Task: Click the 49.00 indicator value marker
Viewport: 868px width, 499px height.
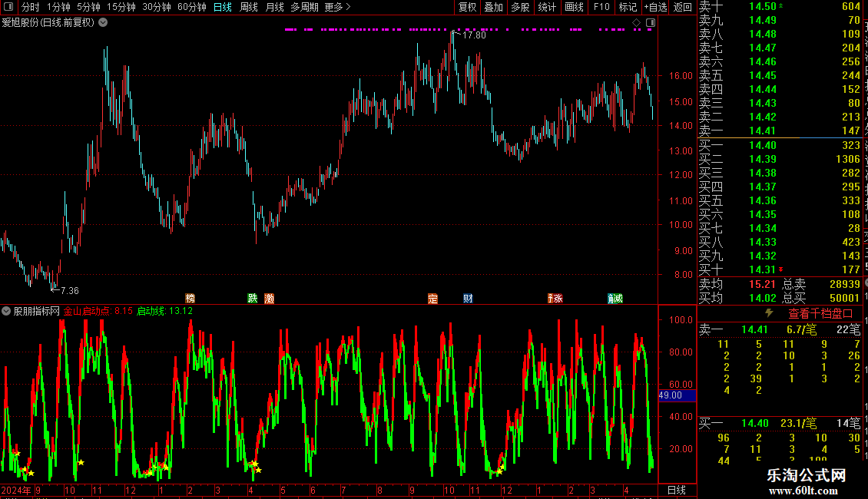Action: pos(677,395)
